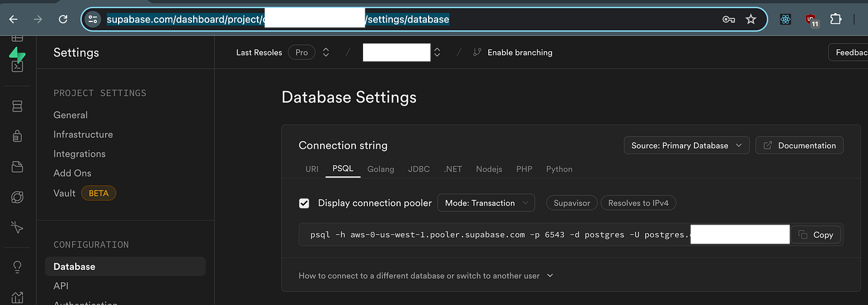This screenshot has width=868, height=305.
Task: Click the Feedback button
Action: pyautogui.click(x=848, y=52)
